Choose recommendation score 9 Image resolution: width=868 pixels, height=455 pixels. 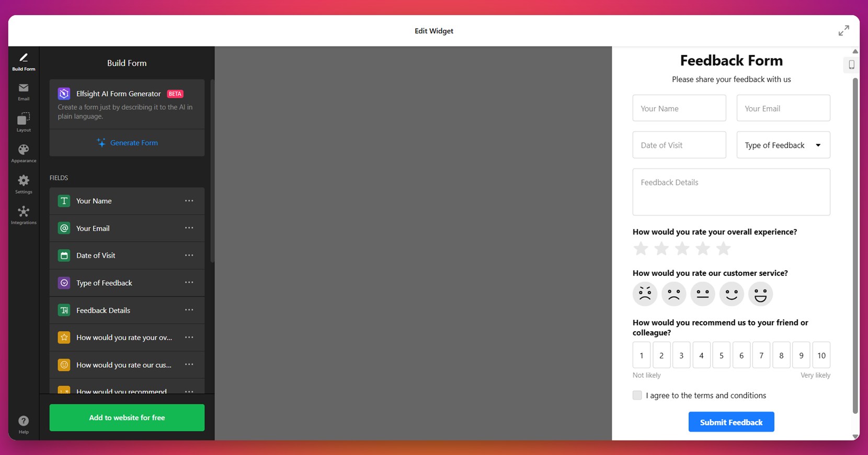(801, 355)
